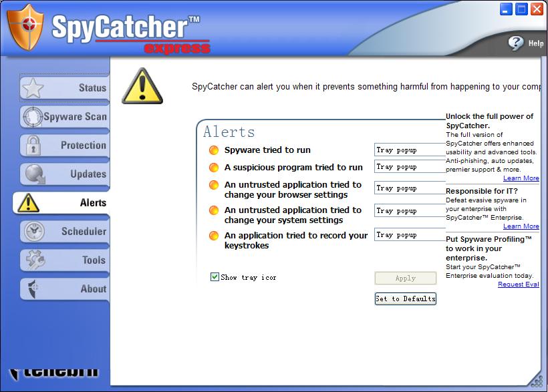
Task: Click the Tools gear icon
Action: click(35, 260)
